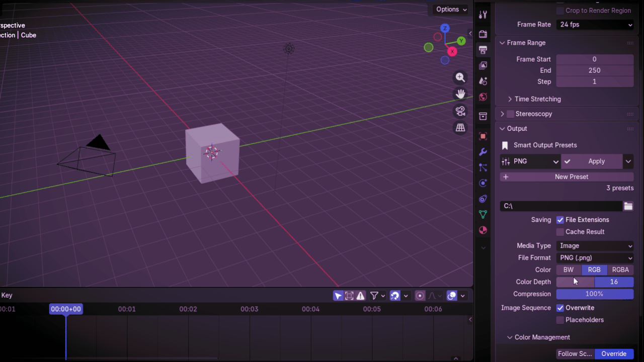Switch perspective/orthographic with grid icon
This screenshot has width=644, height=362.
460,128
